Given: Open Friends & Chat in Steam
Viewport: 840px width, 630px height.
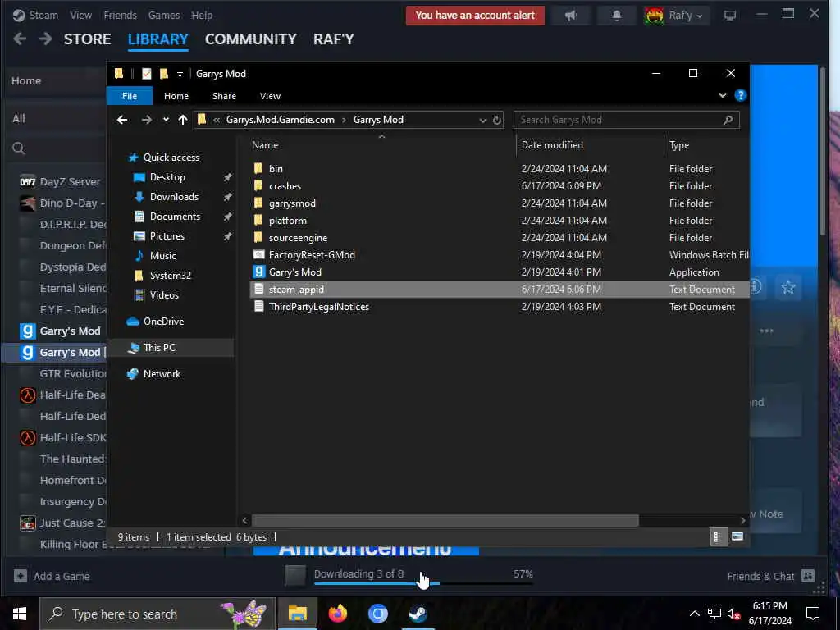Looking at the screenshot, I should (770, 577).
